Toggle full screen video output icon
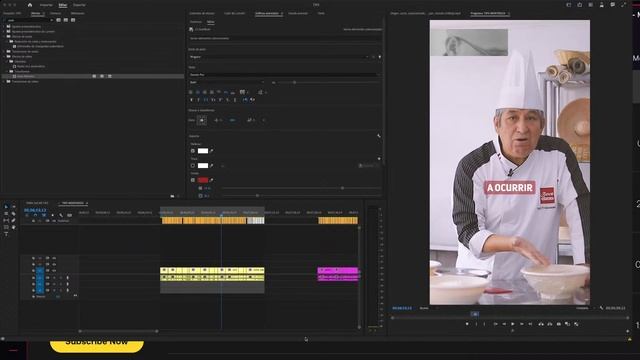The height and width of the screenshot is (360, 640). [x=623, y=5]
